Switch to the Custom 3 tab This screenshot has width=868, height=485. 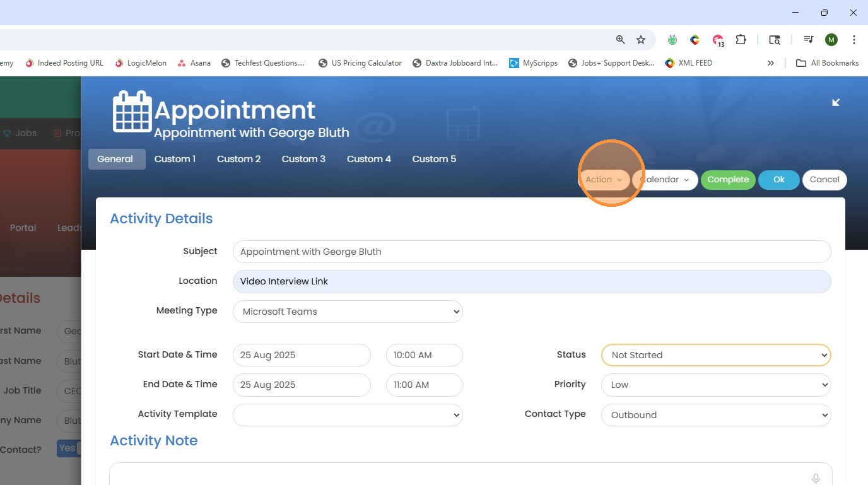[x=303, y=159]
